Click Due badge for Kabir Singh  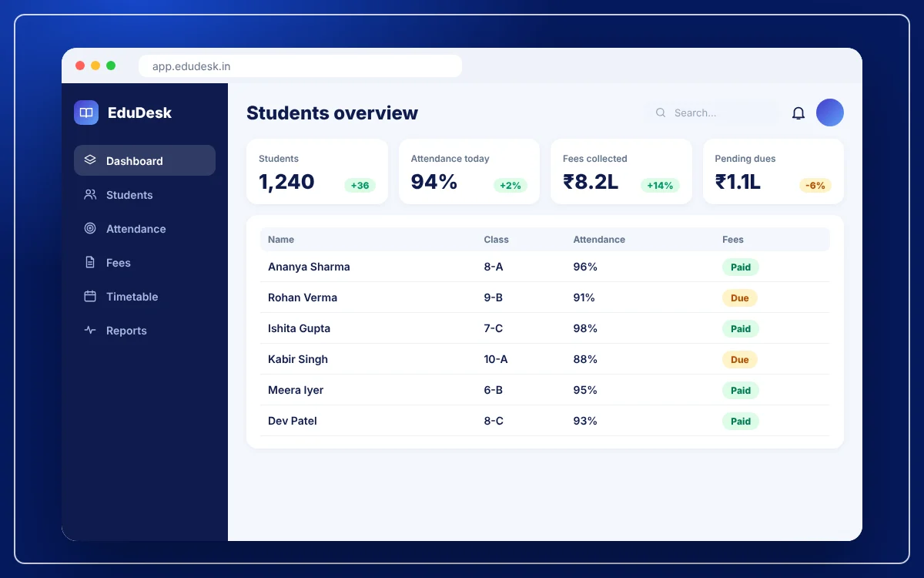[x=740, y=359]
